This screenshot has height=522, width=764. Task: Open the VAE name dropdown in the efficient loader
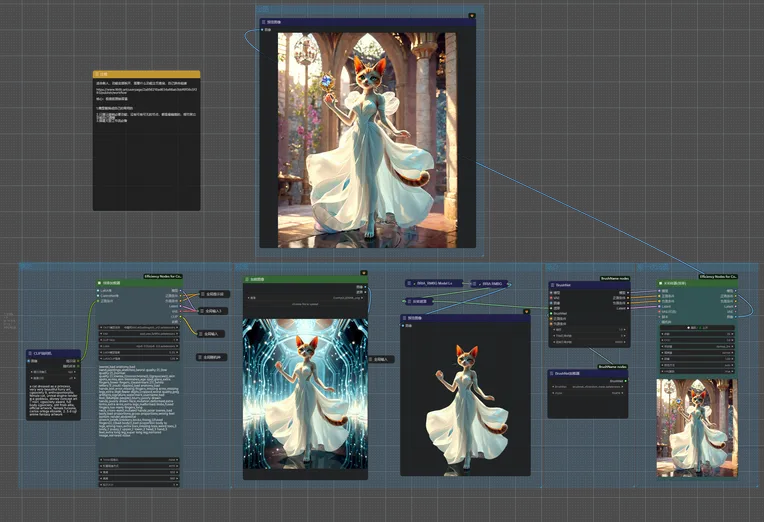[x=139, y=334]
